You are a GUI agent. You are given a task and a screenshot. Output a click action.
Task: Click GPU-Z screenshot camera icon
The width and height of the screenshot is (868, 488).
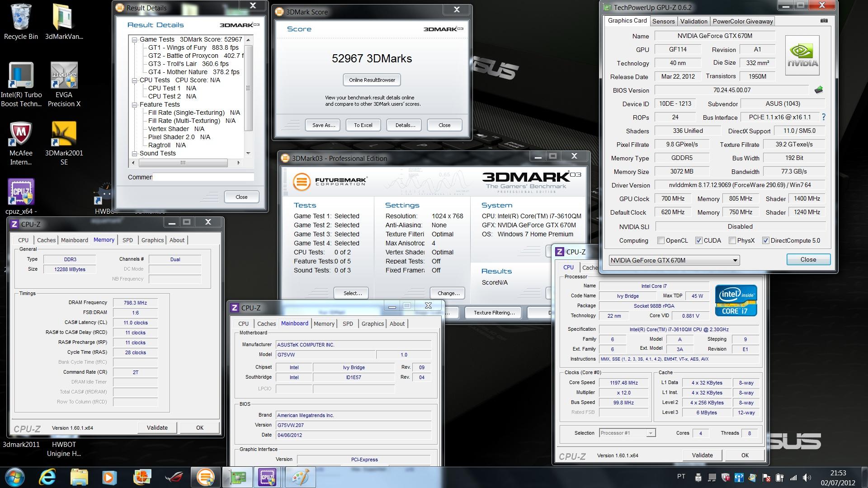click(824, 21)
